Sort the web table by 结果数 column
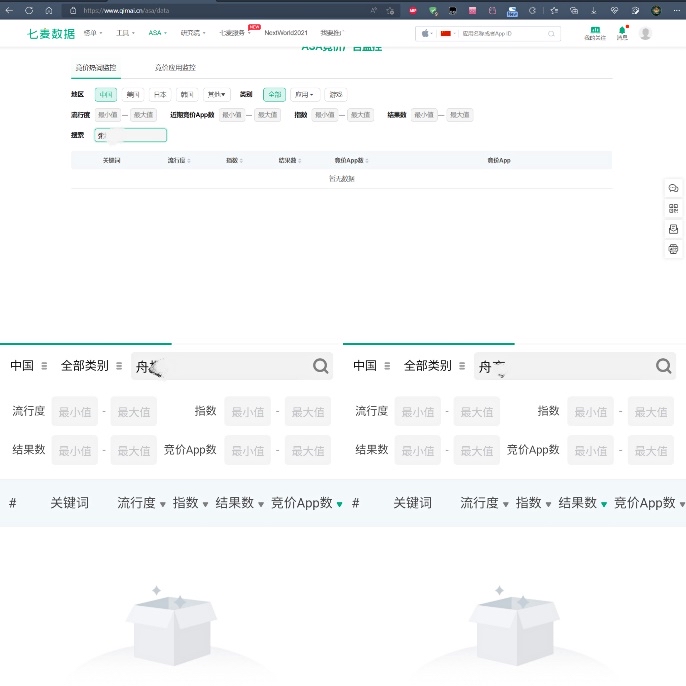 (x=290, y=161)
